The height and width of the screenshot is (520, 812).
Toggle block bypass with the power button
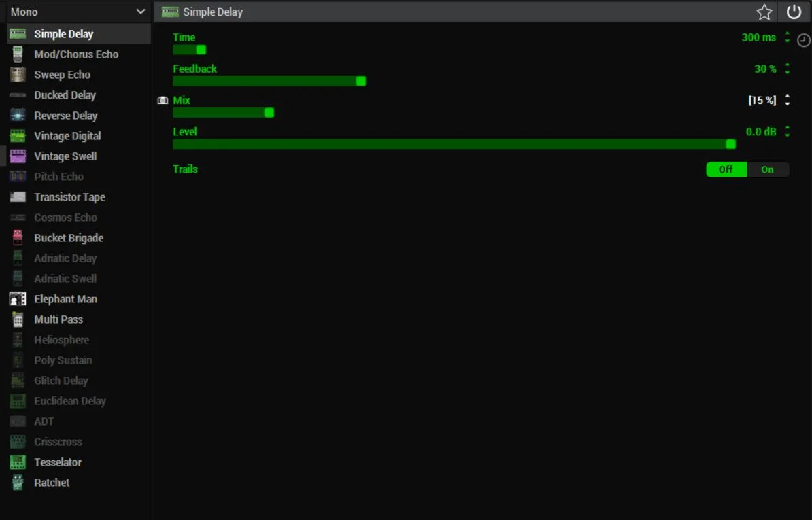(794, 12)
